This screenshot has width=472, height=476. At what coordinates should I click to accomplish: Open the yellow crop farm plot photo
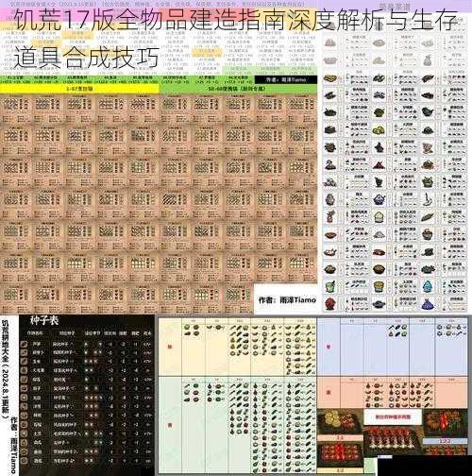coord(339,422)
